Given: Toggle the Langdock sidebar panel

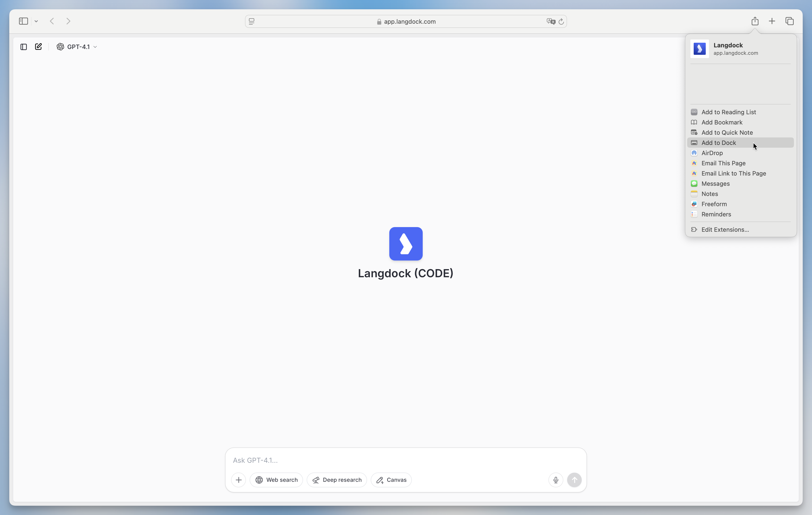Looking at the screenshot, I should (24, 47).
